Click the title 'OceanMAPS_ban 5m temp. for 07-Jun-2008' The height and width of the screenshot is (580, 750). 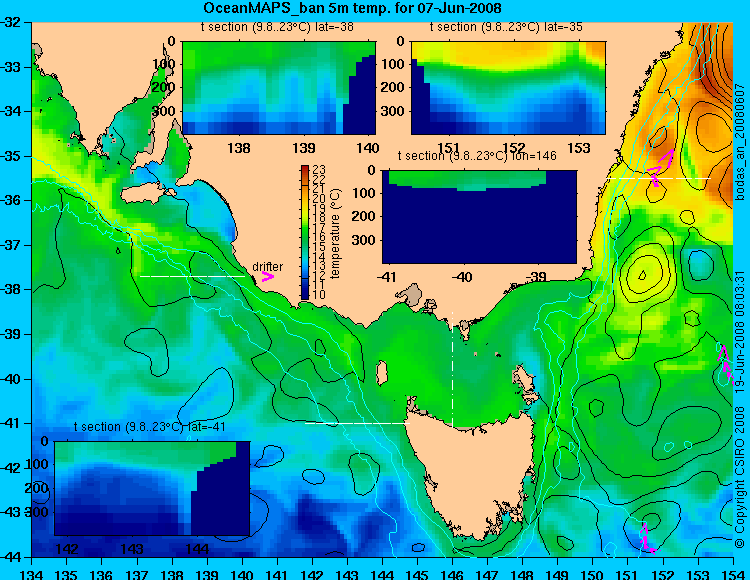(x=353, y=8)
